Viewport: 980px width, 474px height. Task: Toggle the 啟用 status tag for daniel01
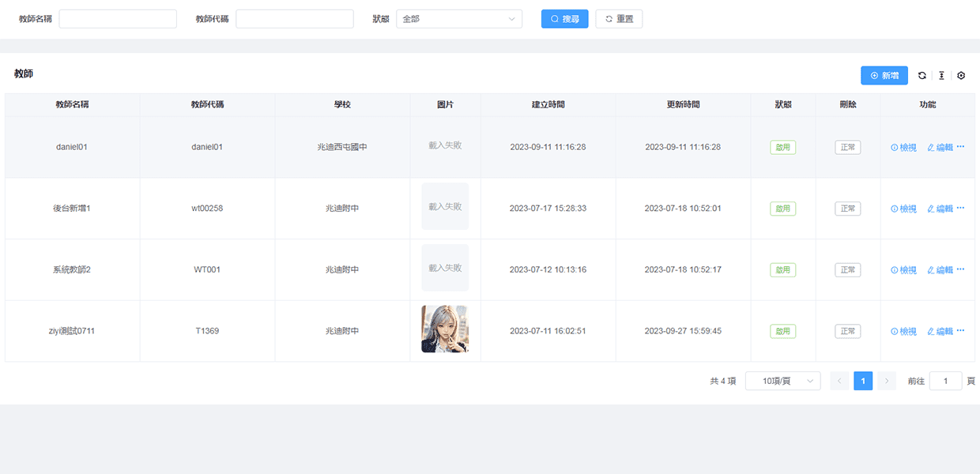click(782, 148)
